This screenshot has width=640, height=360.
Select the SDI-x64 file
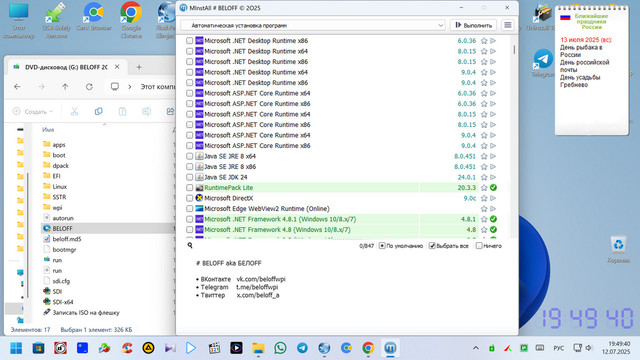tap(63, 302)
